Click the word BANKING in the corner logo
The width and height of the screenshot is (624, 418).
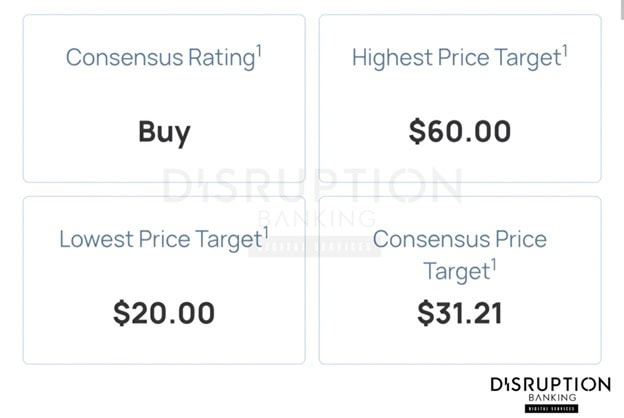coord(550,399)
